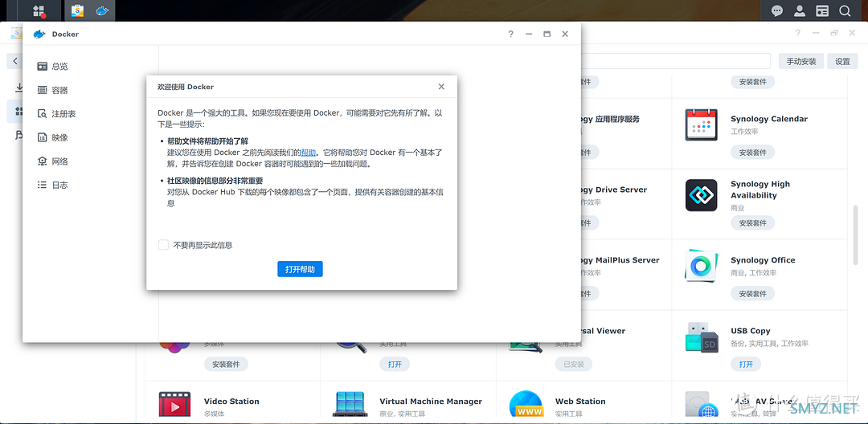Screen dimensions: 868x424
Task: Click the Synology Calendar package icon
Action: coord(702,125)
